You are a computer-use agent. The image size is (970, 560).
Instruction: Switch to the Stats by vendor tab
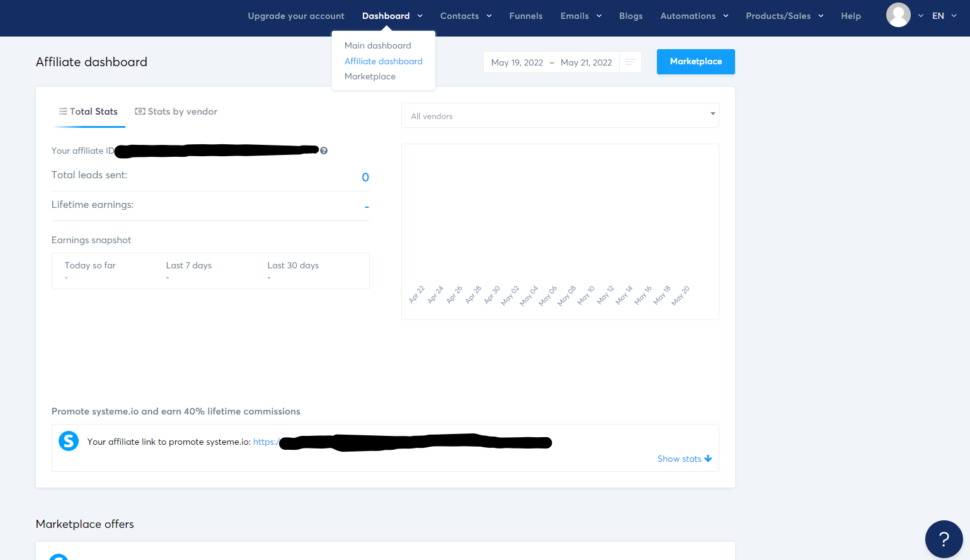coord(181,111)
